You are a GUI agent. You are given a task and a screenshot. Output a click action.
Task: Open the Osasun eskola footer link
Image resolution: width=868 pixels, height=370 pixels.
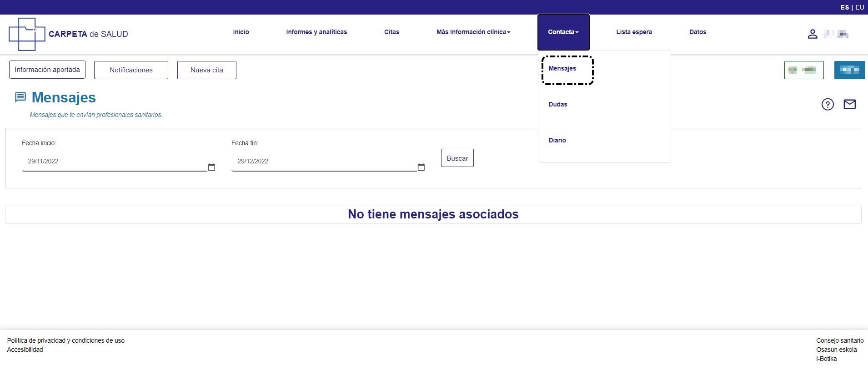[x=836, y=350]
